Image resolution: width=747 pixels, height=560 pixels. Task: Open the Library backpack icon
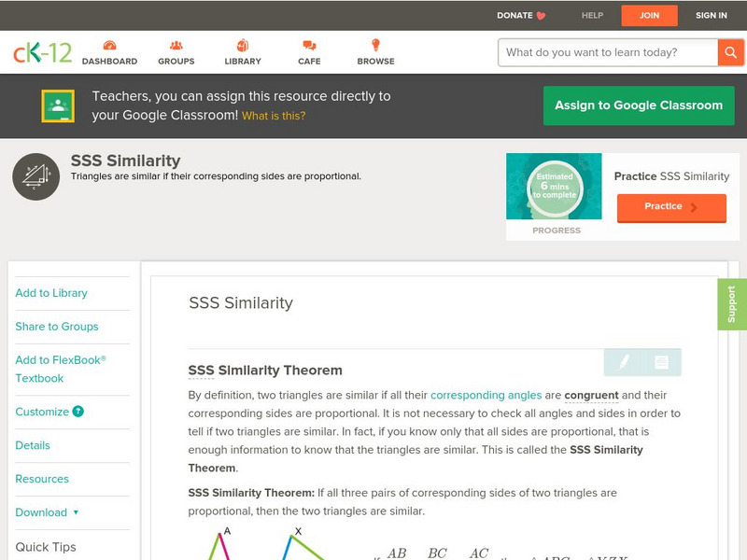[243, 46]
